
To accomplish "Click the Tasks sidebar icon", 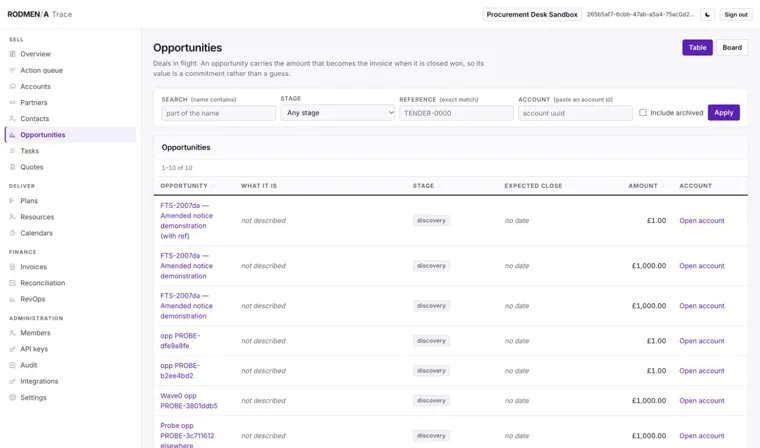I will [x=13, y=151].
